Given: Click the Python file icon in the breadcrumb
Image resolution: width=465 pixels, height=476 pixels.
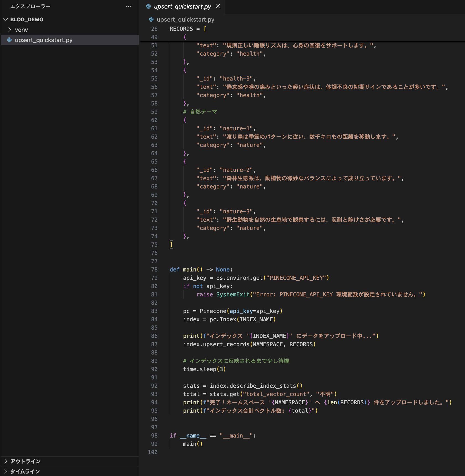Looking at the screenshot, I should (151, 19).
